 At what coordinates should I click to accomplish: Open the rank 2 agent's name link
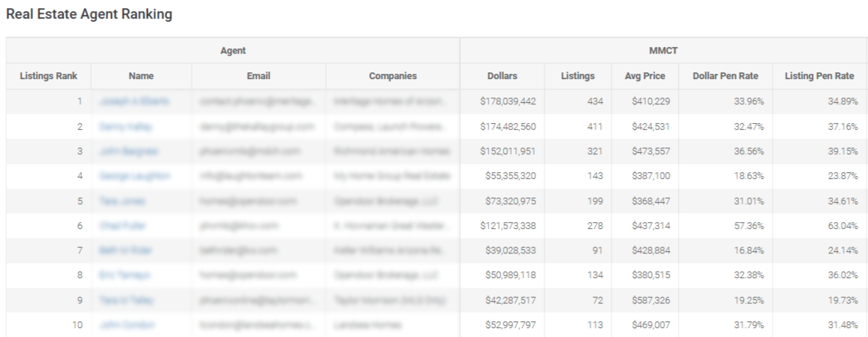(x=126, y=126)
